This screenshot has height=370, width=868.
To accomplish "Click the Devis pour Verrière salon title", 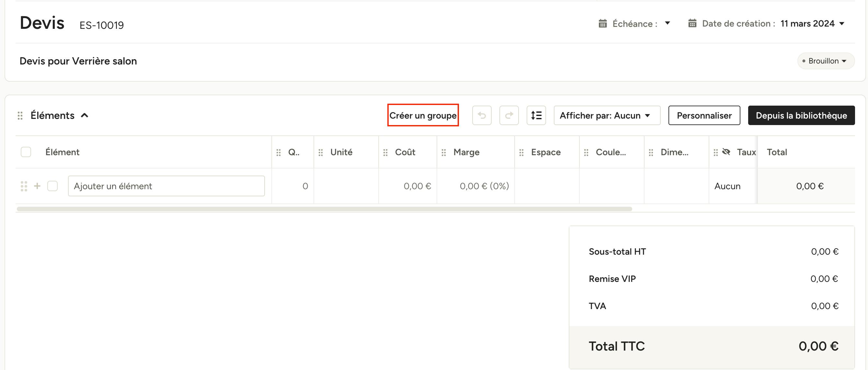I will pyautogui.click(x=78, y=61).
